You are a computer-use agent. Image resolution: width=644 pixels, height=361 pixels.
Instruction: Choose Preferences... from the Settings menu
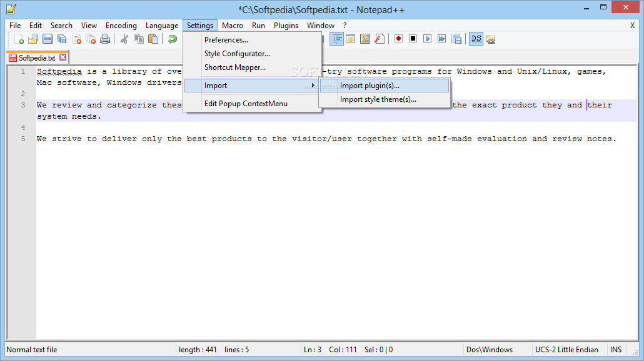[x=252, y=40]
